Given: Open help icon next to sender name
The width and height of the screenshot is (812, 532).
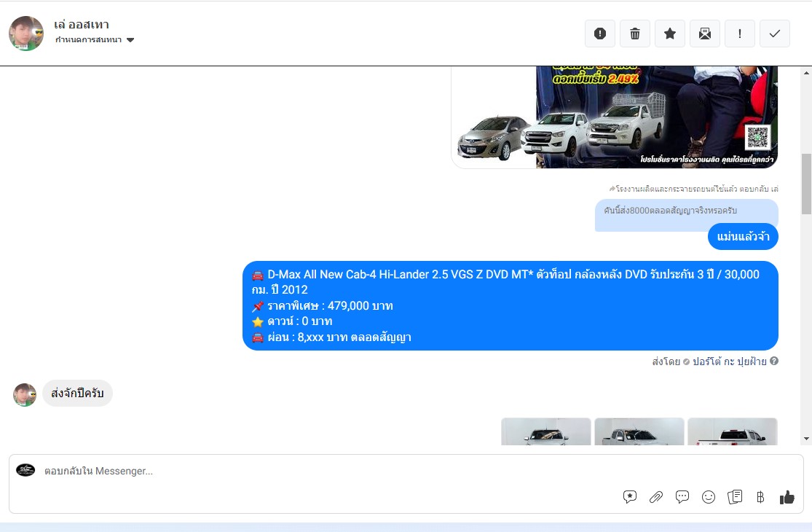Looking at the screenshot, I should 774,361.
